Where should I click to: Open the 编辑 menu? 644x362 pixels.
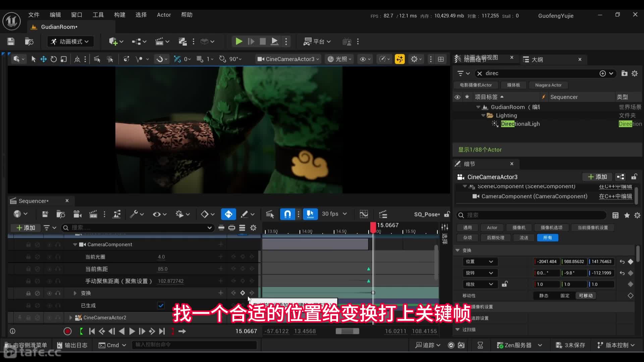tap(55, 15)
